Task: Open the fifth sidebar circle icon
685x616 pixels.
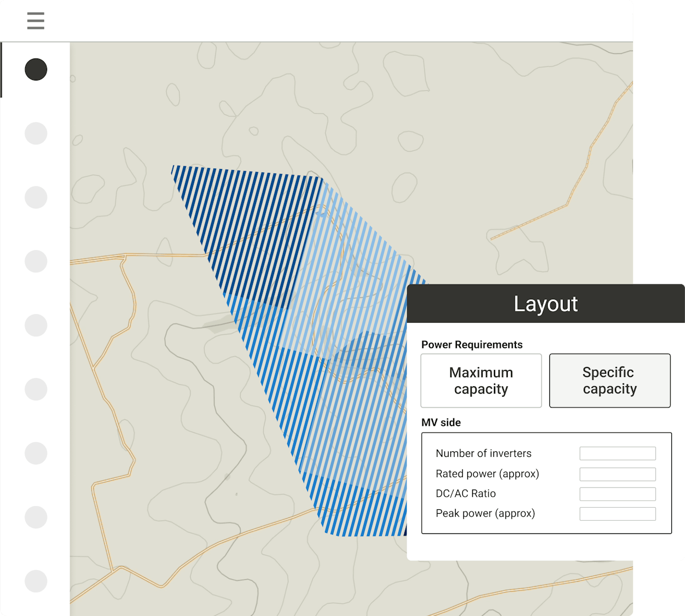Action: click(36, 326)
